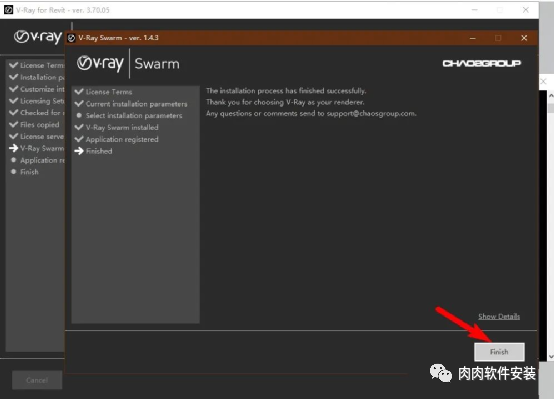
Task: Close the V-Ray for Revit window
Action: pos(526,10)
